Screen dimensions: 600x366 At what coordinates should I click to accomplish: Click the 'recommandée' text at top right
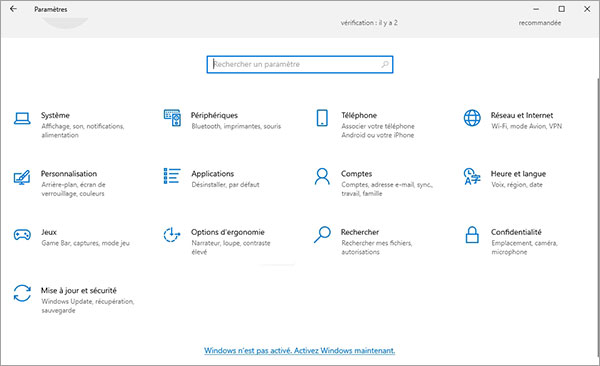pos(540,23)
